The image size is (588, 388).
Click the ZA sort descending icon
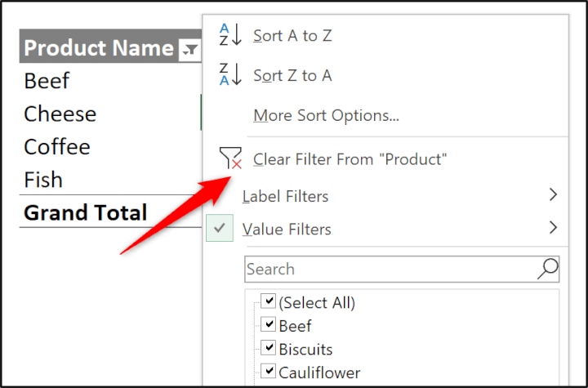point(229,75)
